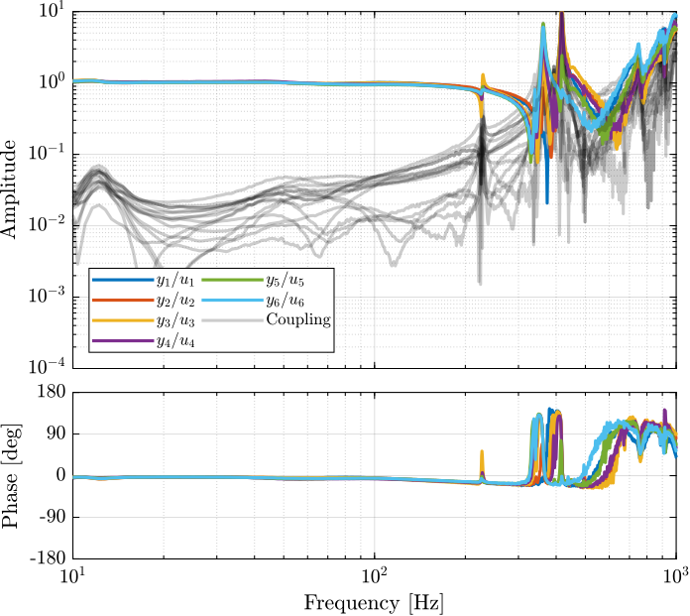The height and width of the screenshot is (616, 690).
Task: Click the y6/u6 legend label
Action: 286,302
